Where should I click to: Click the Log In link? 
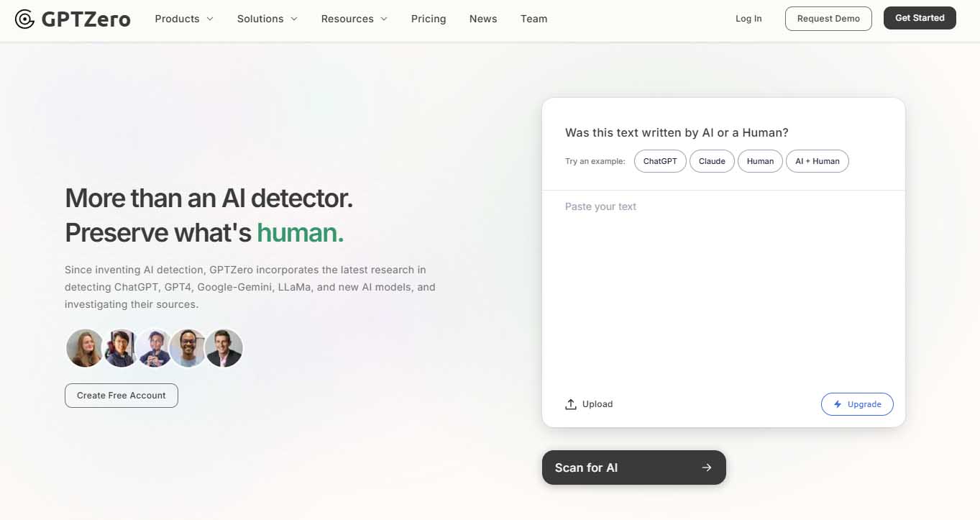point(748,19)
